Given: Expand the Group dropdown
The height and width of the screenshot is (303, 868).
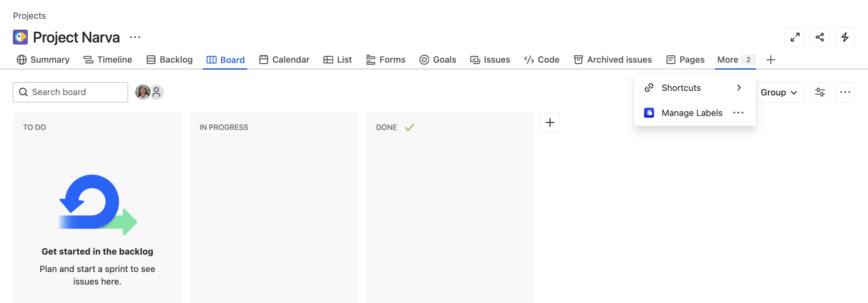Looking at the screenshot, I should [779, 92].
